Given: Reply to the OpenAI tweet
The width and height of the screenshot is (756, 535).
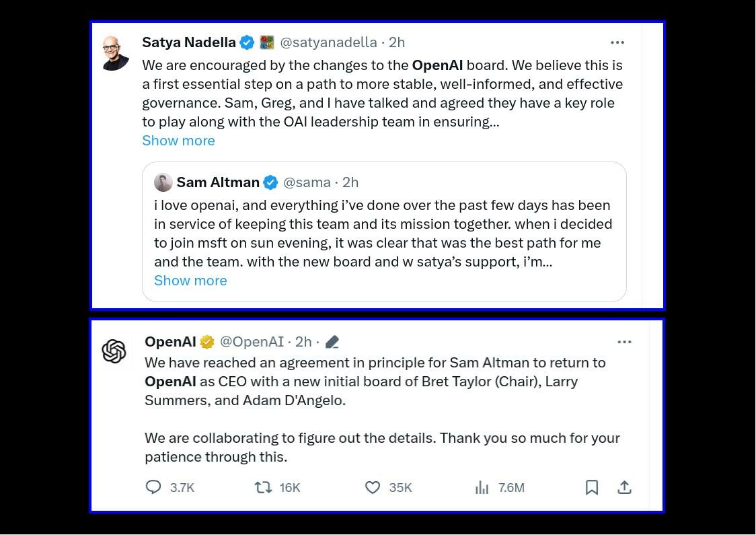Looking at the screenshot, I should (154, 487).
